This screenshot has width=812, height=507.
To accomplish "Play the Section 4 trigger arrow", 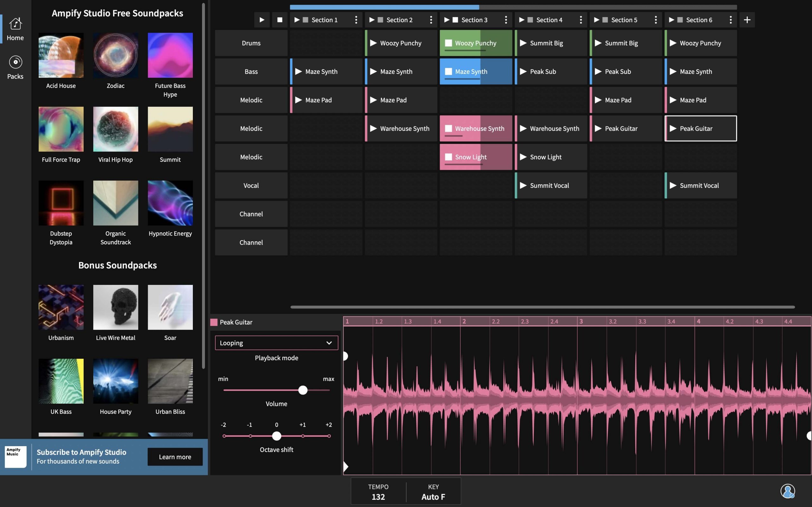I will coord(521,20).
